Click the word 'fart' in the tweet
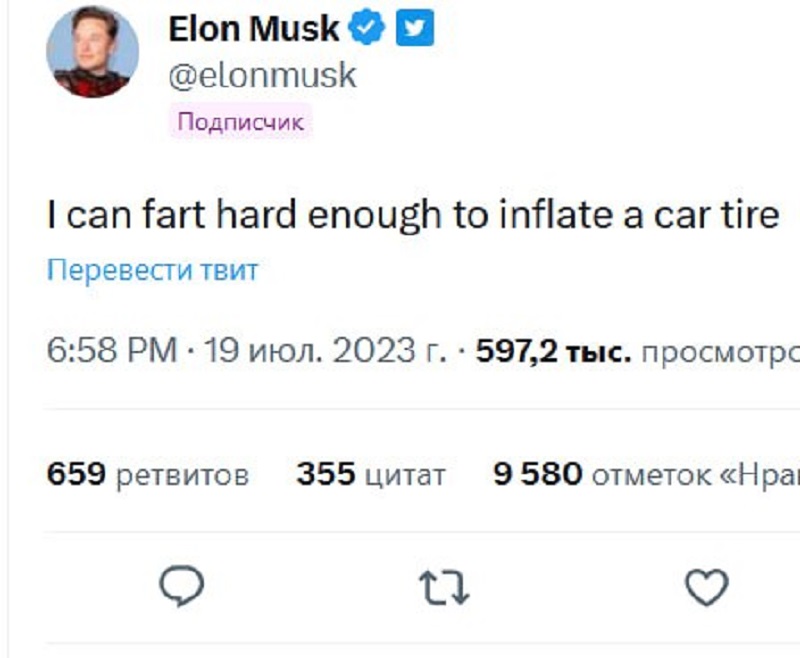The width and height of the screenshot is (800, 658). pyautogui.click(x=158, y=215)
